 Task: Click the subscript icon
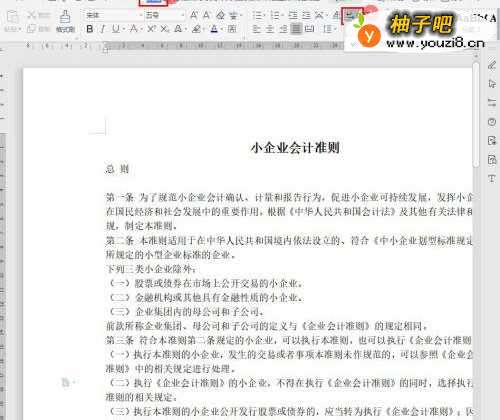pyautogui.click(x=164, y=29)
